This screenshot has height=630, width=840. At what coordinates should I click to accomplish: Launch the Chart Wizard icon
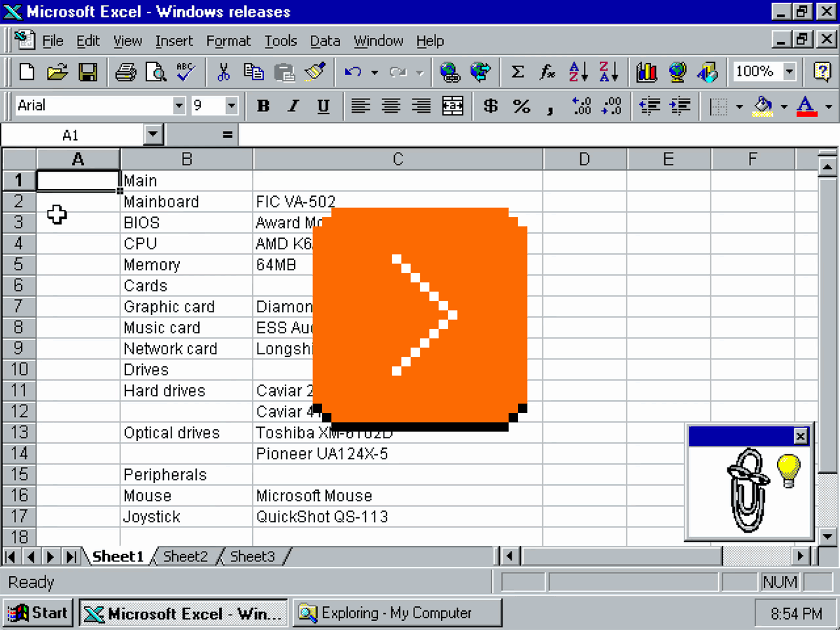646,71
